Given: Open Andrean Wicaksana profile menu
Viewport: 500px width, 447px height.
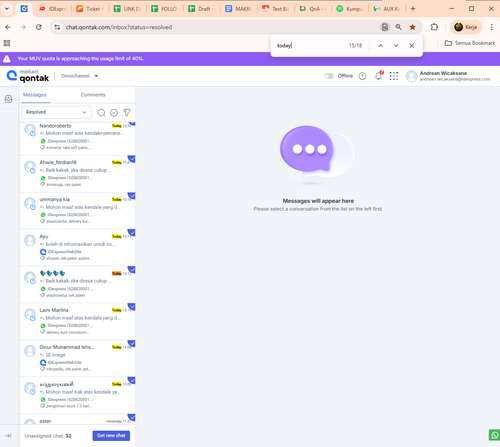Looking at the screenshot, I should pyautogui.click(x=448, y=76).
